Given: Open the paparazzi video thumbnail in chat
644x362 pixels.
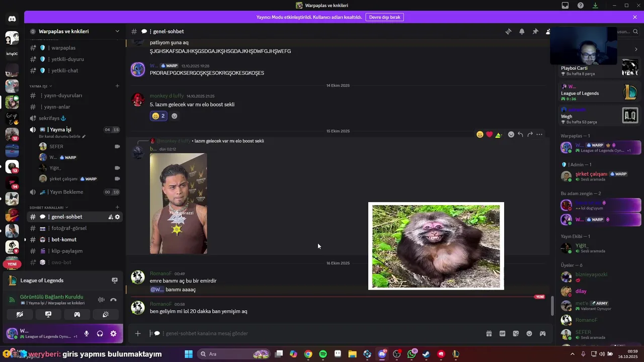Looking at the screenshot, I should [178, 203].
